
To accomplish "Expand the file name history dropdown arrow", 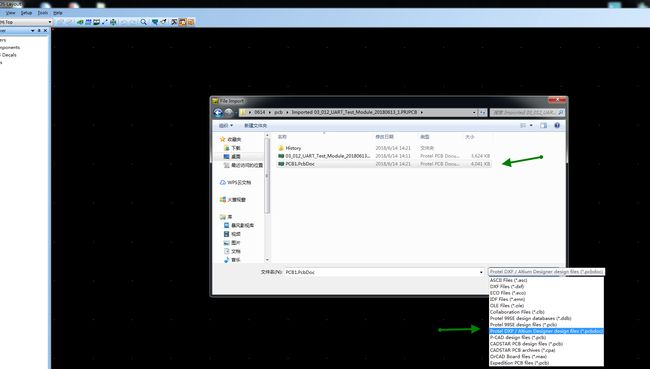I will [481, 272].
